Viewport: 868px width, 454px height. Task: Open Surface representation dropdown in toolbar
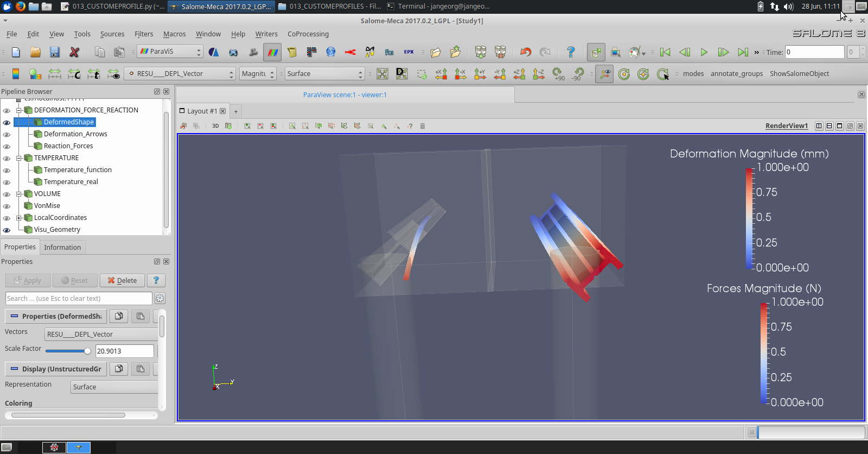[x=324, y=74]
